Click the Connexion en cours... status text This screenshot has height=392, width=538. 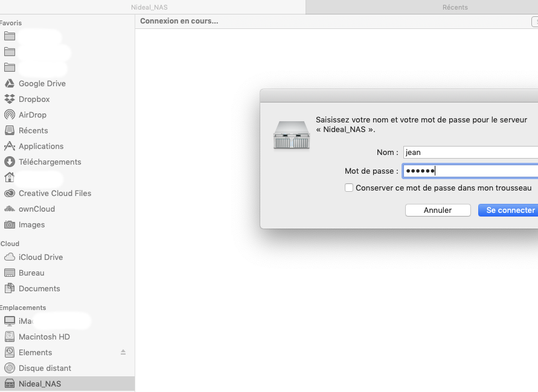179,21
